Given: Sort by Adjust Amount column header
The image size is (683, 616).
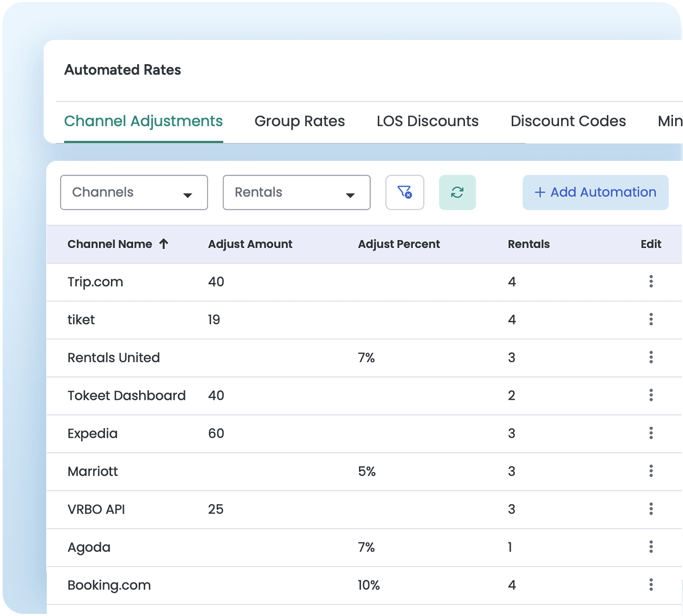Looking at the screenshot, I should point(250,244).
